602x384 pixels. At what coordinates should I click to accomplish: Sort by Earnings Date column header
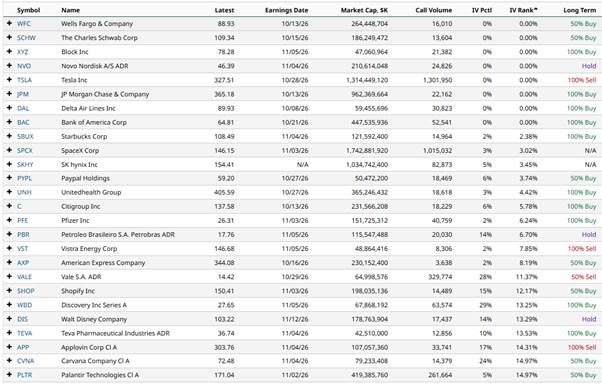pos(286,10)
